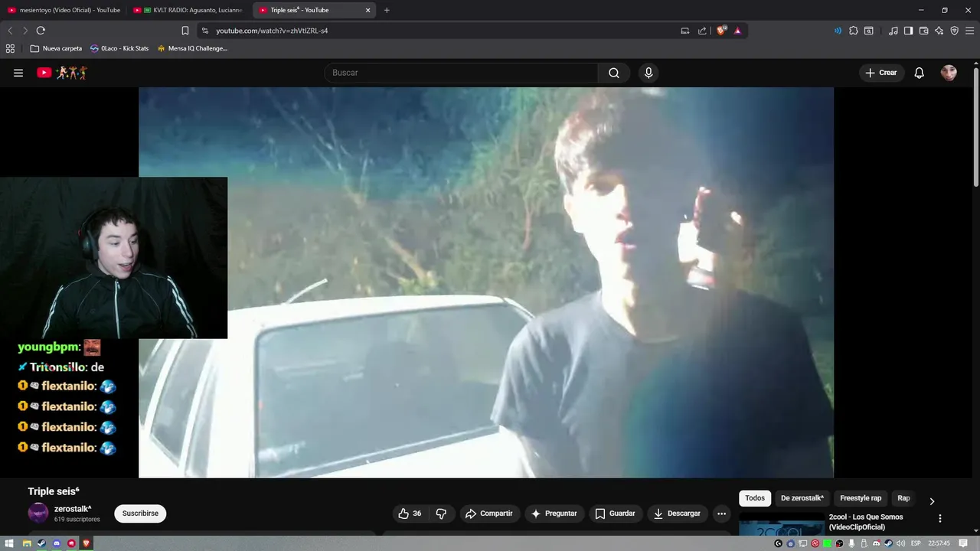This screenshot has height=551, width=980.
Task: Click the video player to pause
Action: click(x=486, y=282)
